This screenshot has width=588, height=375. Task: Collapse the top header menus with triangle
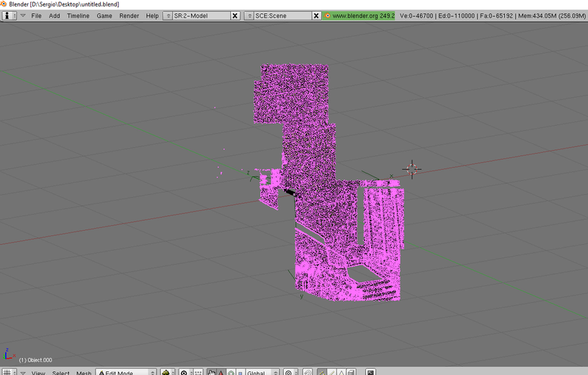23,15
